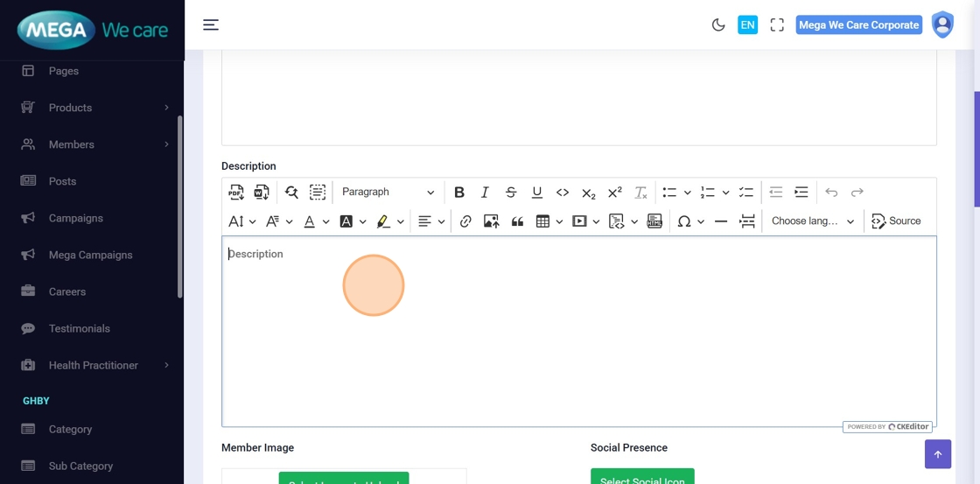The image size is (980, 484).
Task: Go to Testimonials in sidebar
Action: coord(79,328)
